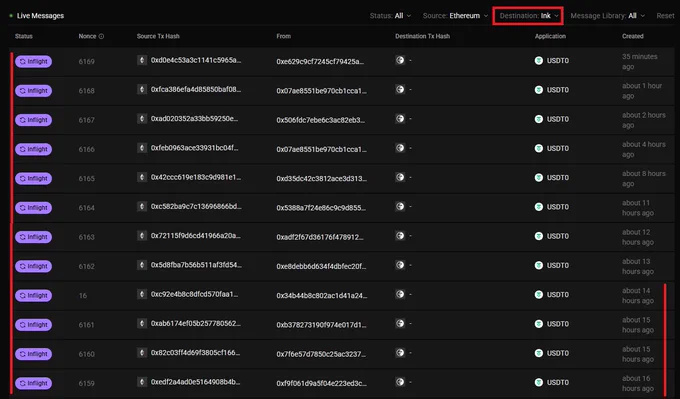This screenshot has height=399, width=680.
Task: Reset all message filters
Action: point(665,16)
